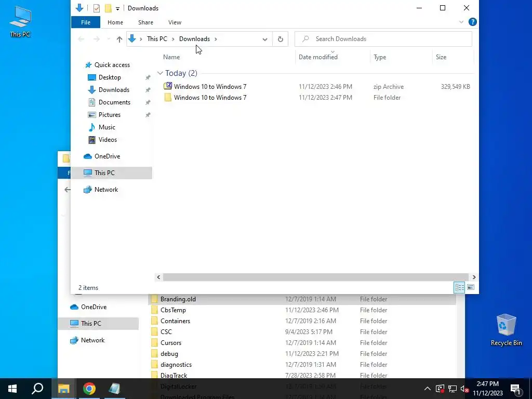The height and width of the screenshot is (399, 532).
Task: Select Quick access in navigation pane
Action: click(x=112, y=65)
